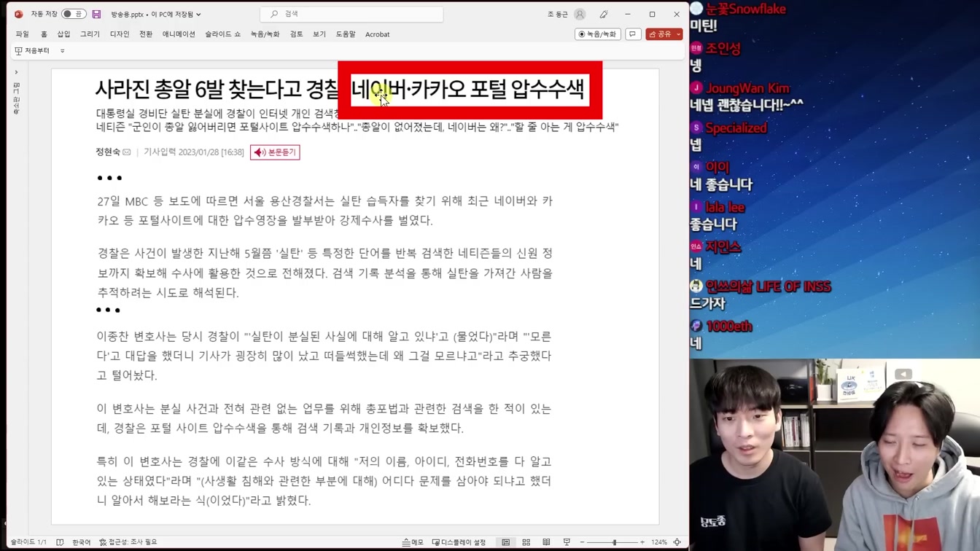Click the 녹음/녹화 record button at top right
The height and width of the screenshot is (551, 980).
[x=597, y=34]
